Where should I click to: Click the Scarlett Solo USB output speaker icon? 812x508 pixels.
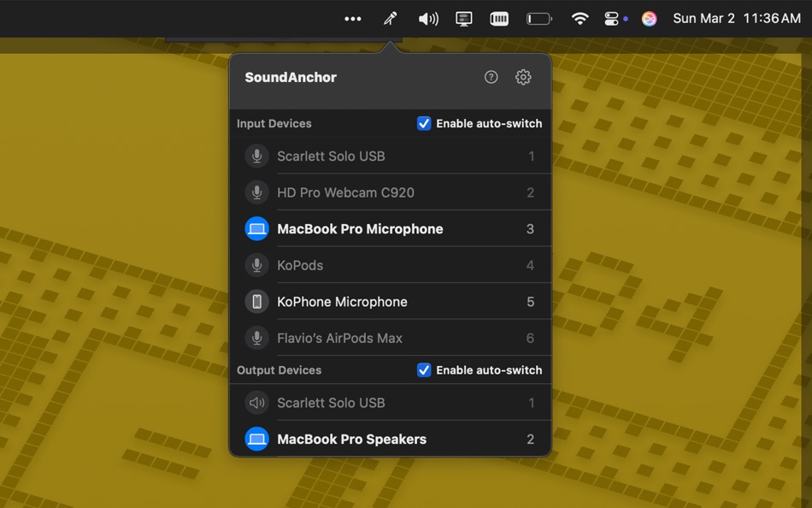click(x=257, y=403)
